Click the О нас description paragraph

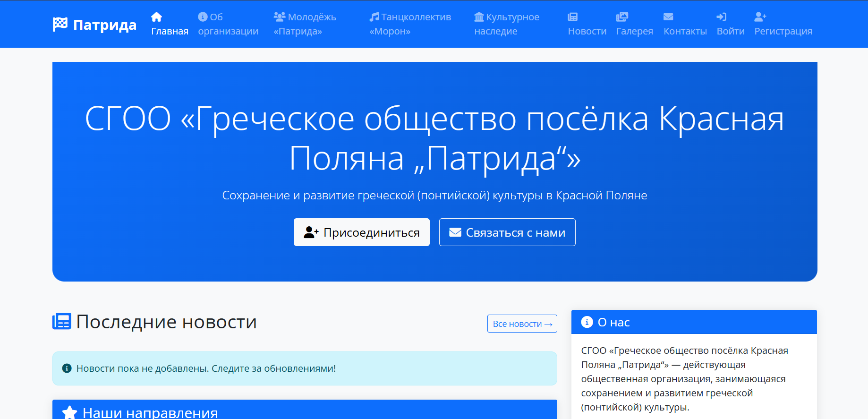[684, 379]
